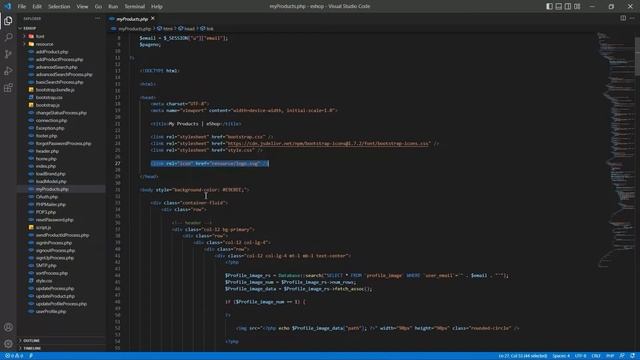The width and height of the screenshot is (640, 360).
Task: Click 'html' breadcrumb segment
Action: pos(168,29)
